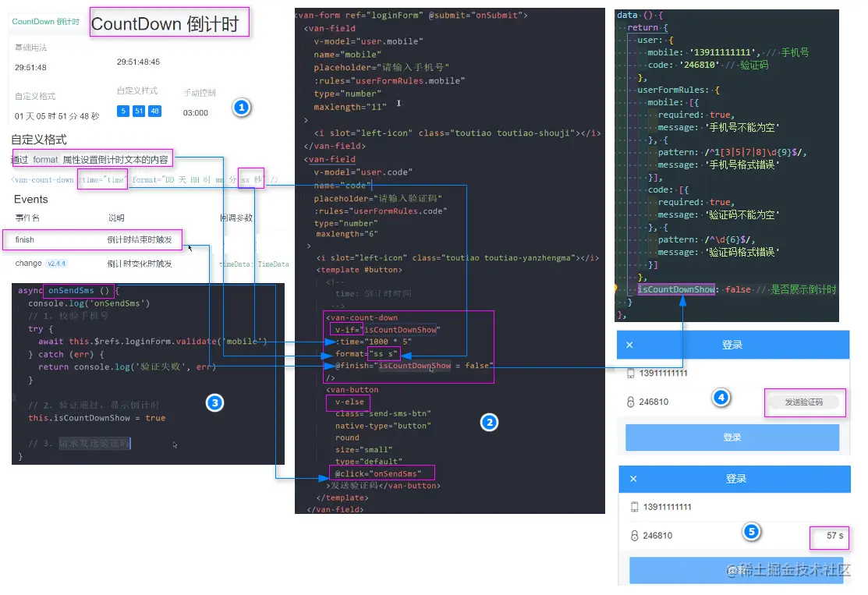Click the 发送验证码 send code button
The image size is (868, 595).
click(x=804, y=402)
